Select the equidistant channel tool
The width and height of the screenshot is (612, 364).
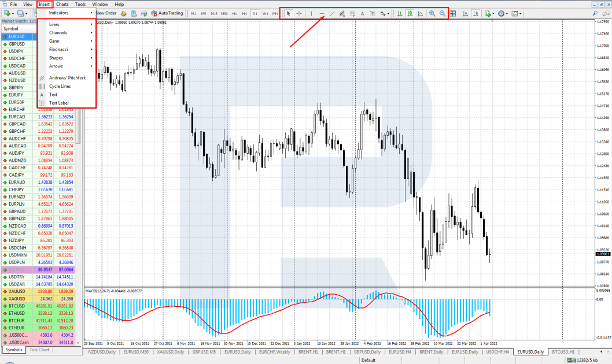click(x=342, y=14)
